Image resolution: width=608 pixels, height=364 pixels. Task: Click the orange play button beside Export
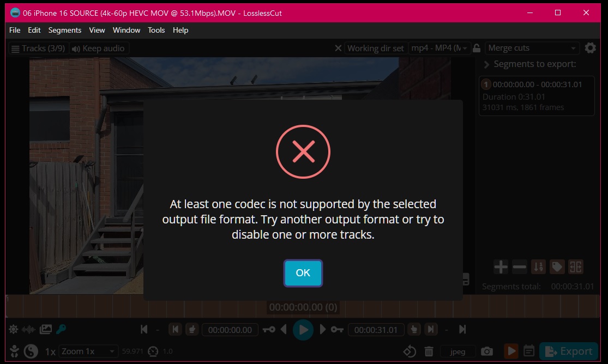click(511, 351)
